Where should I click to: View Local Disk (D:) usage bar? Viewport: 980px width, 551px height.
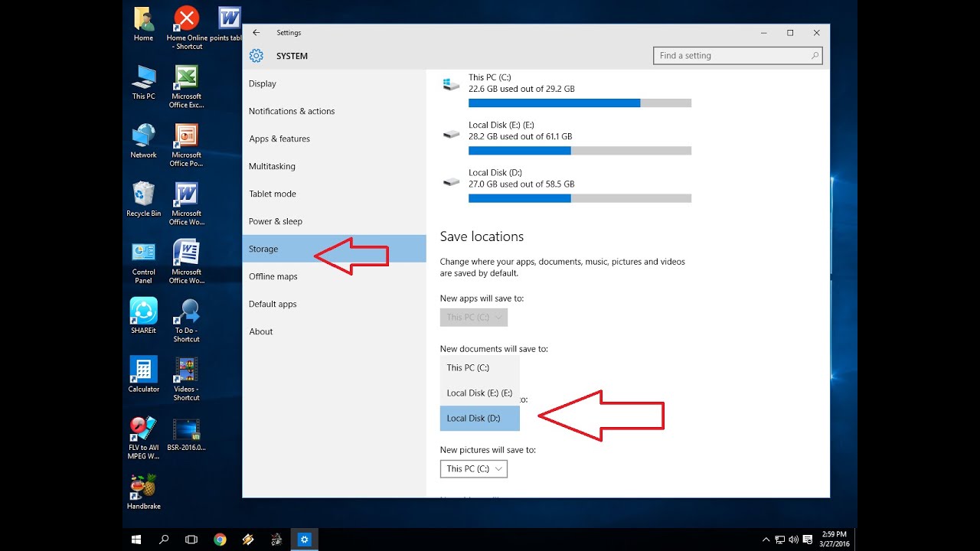coord(580,198)
